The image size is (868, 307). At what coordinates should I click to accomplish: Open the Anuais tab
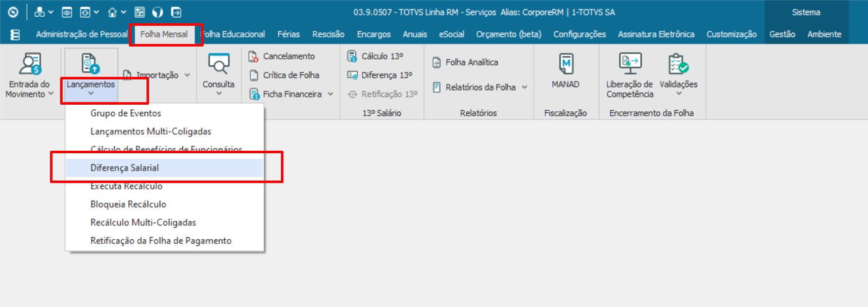coord(415,34)
